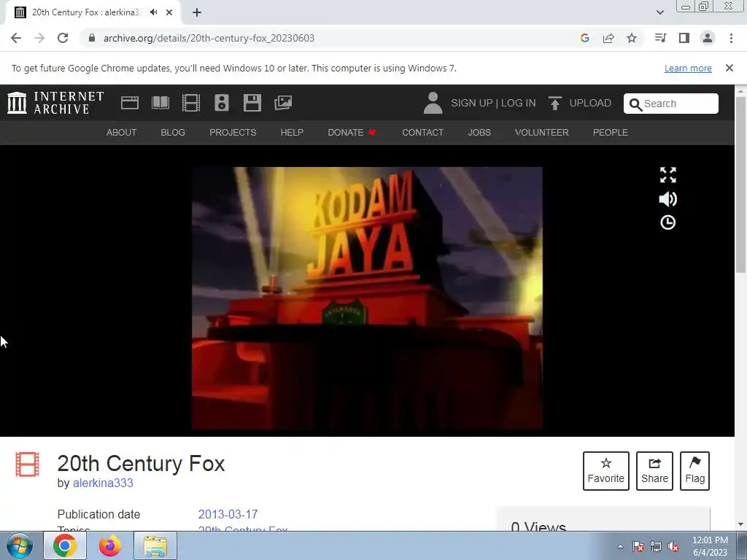Open the VOLUNTEER menu item
Screen dimensions: 747x560
[x=542, y=133]
